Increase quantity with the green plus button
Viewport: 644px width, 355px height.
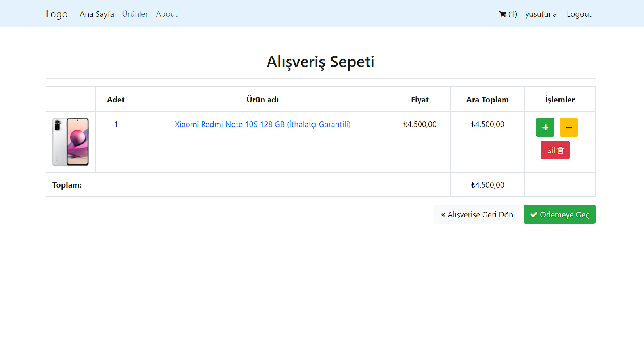pos(545,127)
